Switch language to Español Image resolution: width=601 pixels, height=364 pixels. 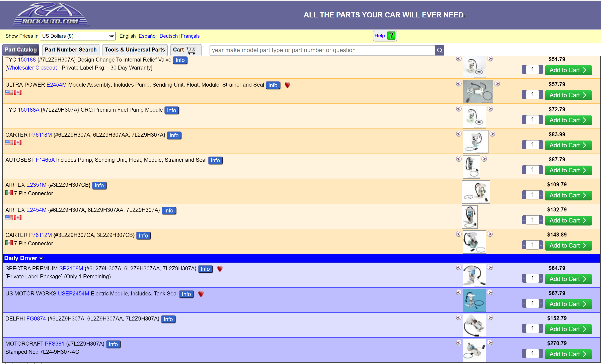[x=148, y=36]
